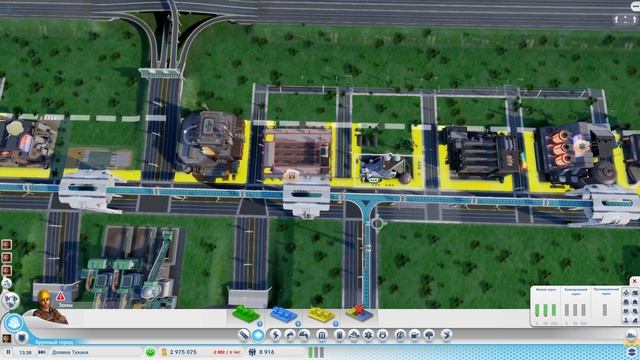Open the RCI demand bars in status bar
This screenshot has height=360, width=640.
(316, 352)
